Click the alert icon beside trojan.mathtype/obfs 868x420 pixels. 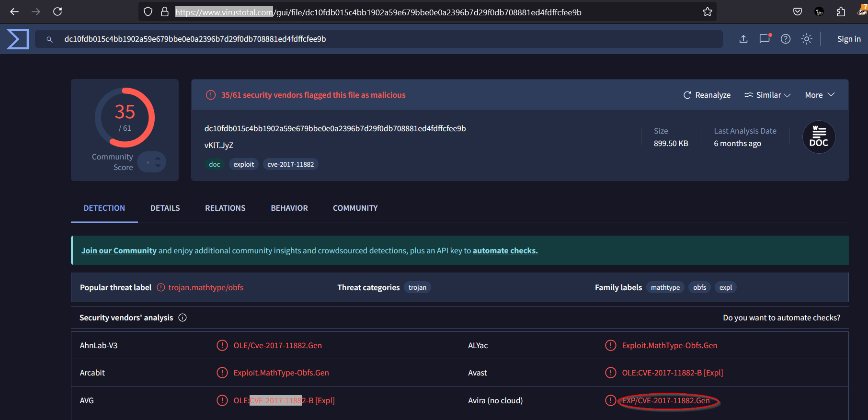coord(161,287)
